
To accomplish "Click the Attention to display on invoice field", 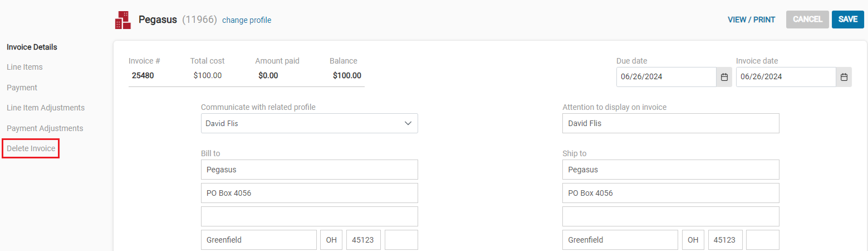I will 671,123.
